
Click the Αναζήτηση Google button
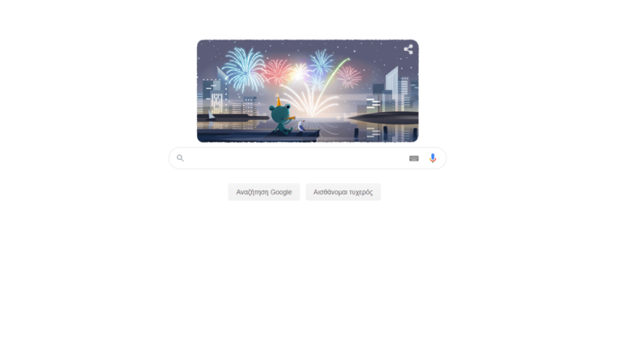264,192
